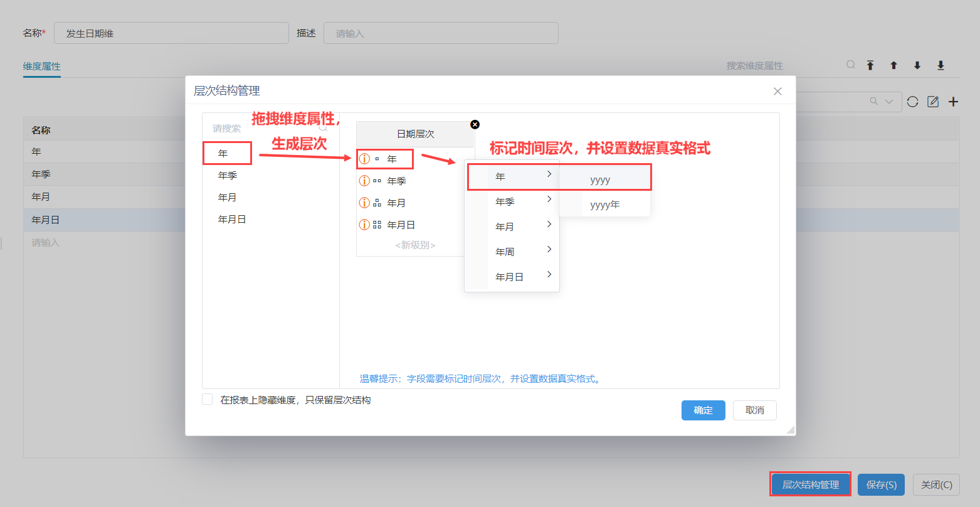The image size is (980, 507).
Task: Click the two-square level icon beside 年季
Action: (377, 181)
